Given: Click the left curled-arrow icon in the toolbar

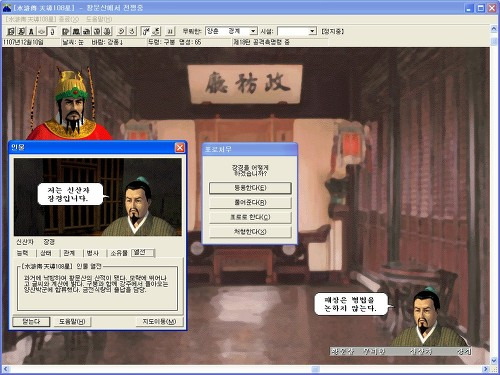Looking at the screenshot, I should coord(121,31).
